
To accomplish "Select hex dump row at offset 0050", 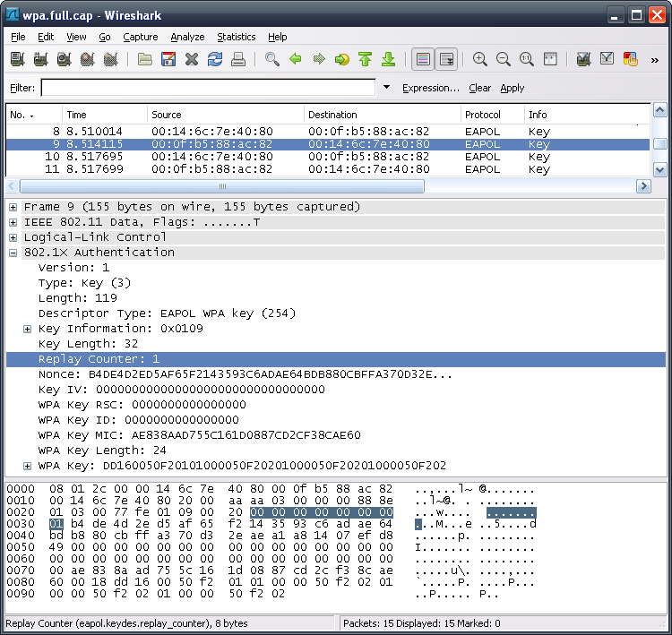I will tap(271, 547).
